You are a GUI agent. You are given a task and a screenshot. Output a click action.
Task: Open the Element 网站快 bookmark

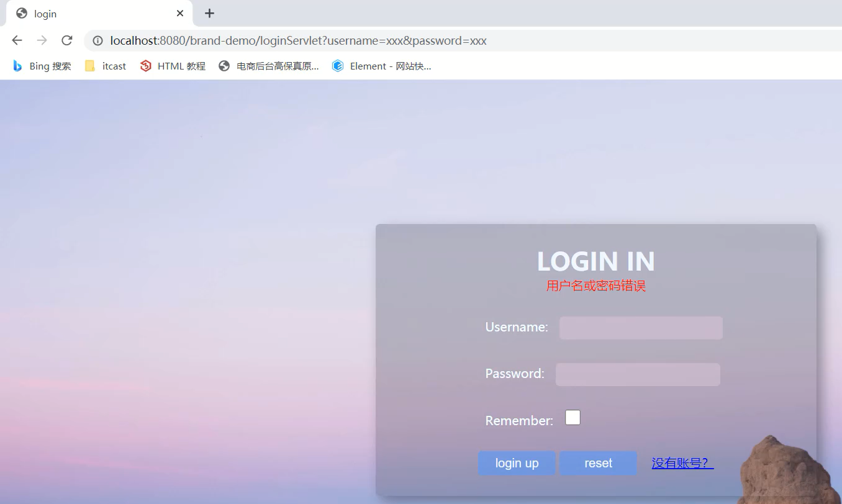coord(381,66)
